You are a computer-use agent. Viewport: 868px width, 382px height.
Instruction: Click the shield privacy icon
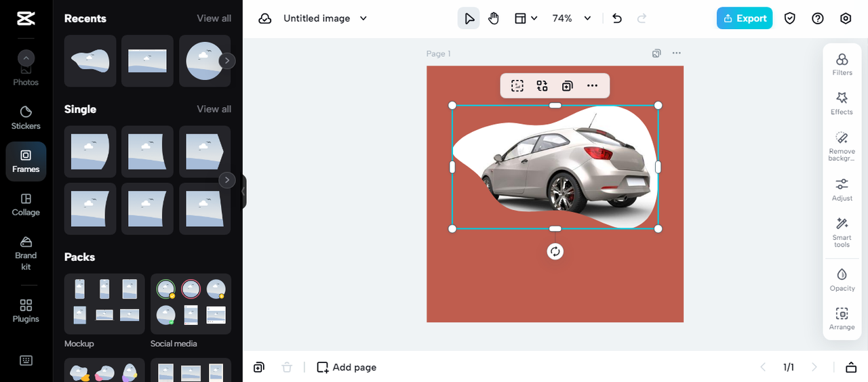pos(789,18)
